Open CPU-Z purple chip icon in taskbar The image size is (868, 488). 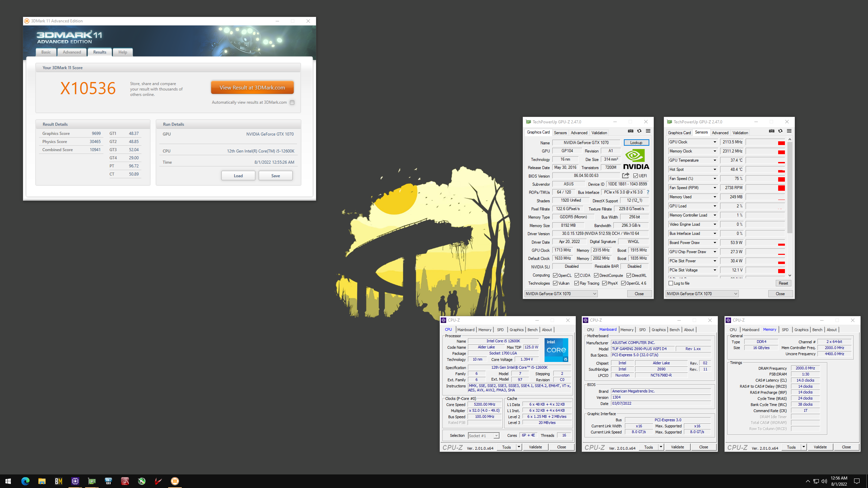pos(75,481)
